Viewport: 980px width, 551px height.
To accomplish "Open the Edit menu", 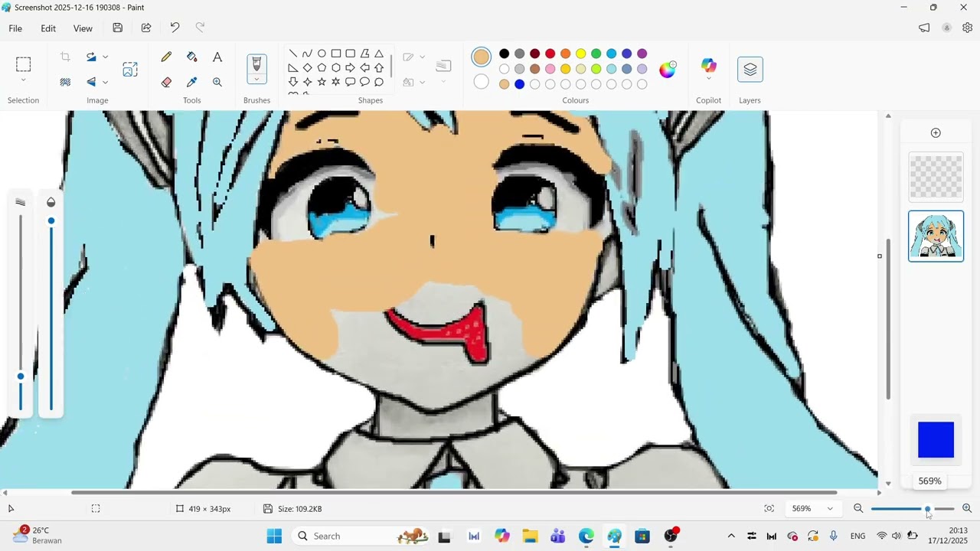I will 48,28.
